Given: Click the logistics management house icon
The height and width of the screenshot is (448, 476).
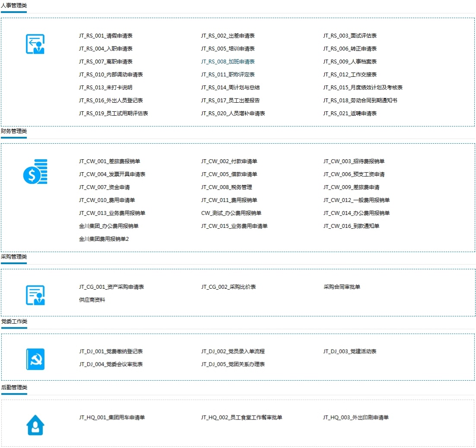Looking at the screenshot, I should [x=35, y=425].
